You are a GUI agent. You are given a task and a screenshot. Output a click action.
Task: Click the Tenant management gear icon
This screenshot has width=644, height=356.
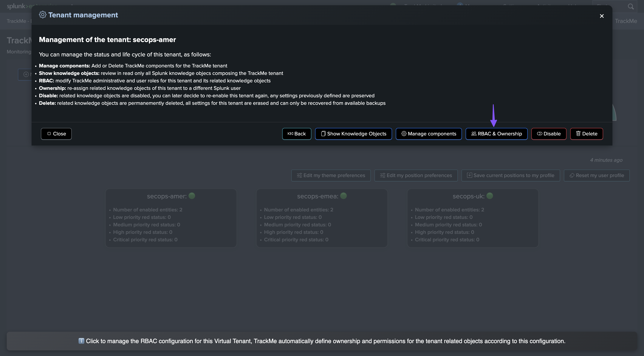click(43, 15)
